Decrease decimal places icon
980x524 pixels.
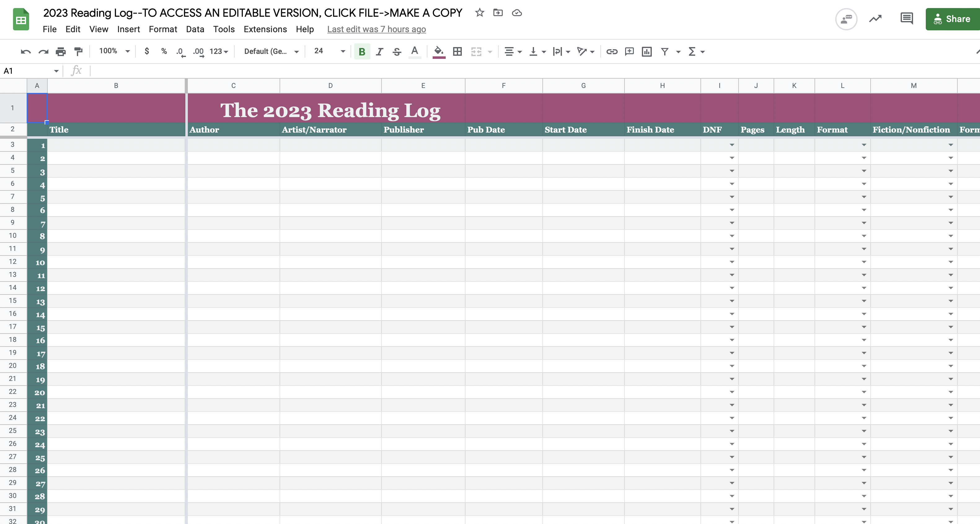point(181,52)
